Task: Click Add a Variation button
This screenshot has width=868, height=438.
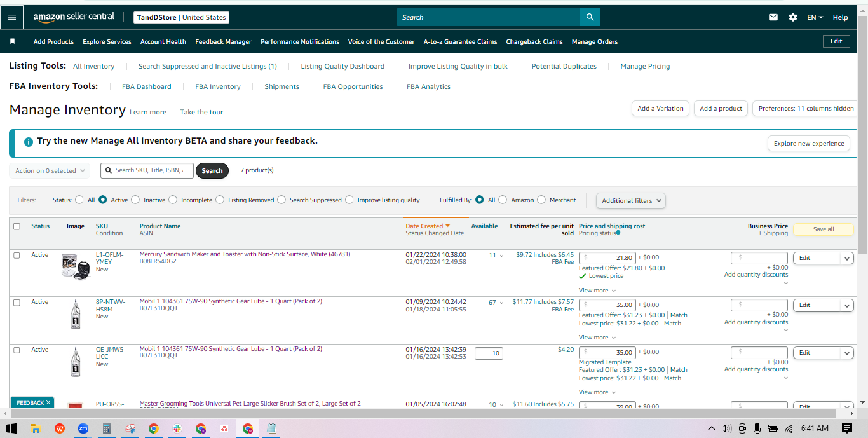Action: [x=661, y=108]
